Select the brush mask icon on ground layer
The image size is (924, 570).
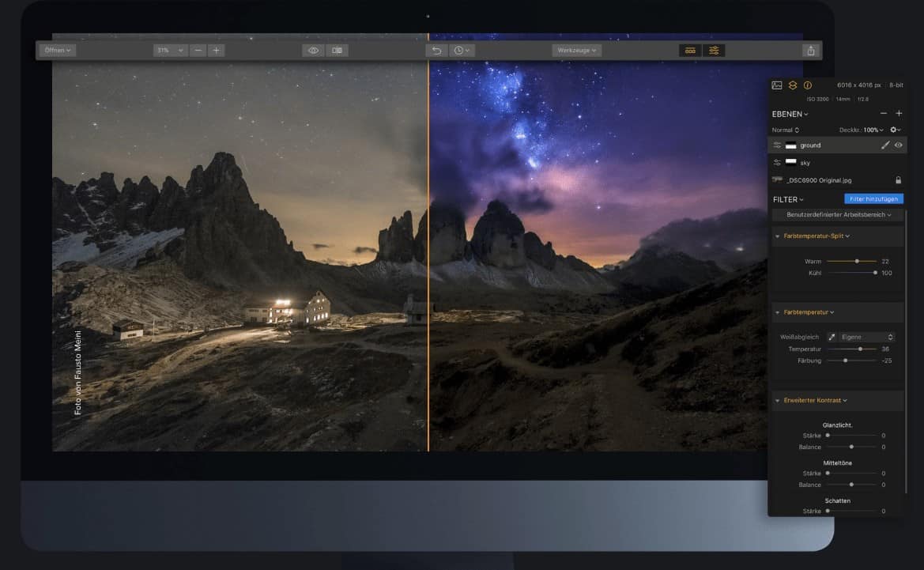tap(886, 145)
